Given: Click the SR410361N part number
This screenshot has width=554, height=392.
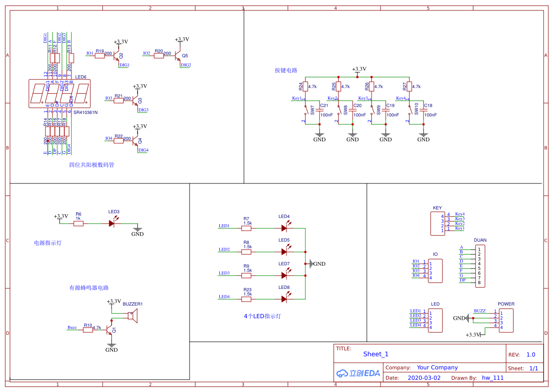Looking at the screenshot, I should coord(86,113).
